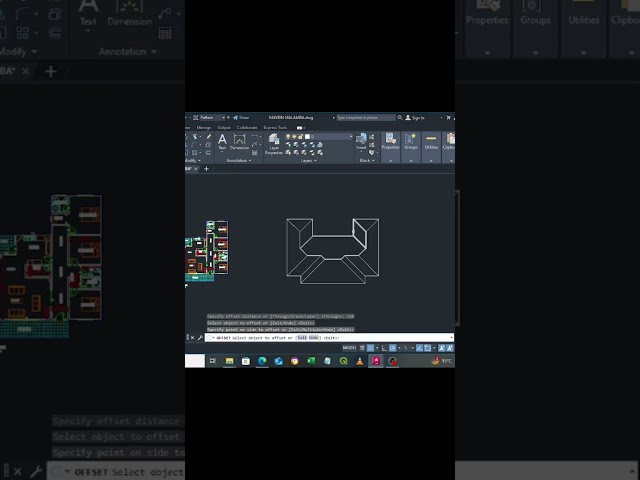Viewport: 640px width, 480px height.
Task: Switch to MODEL space in status bar
Action: coord(349,348)
